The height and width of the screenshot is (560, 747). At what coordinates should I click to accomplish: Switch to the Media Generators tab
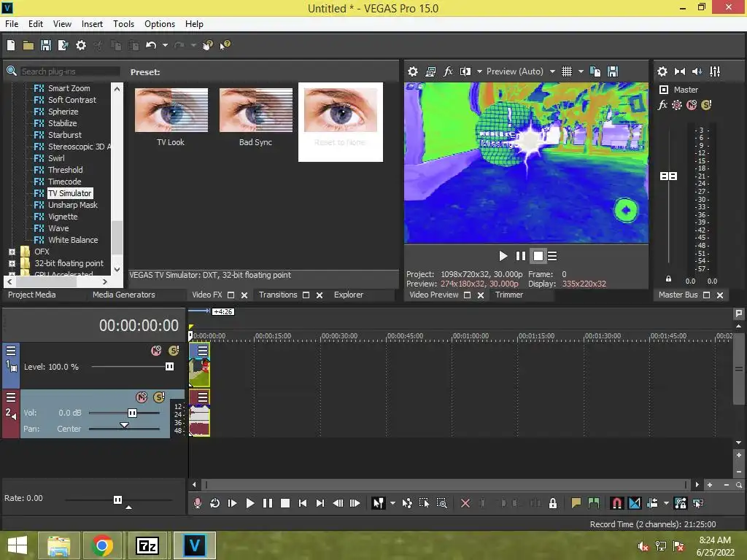[x=124, y=295]
